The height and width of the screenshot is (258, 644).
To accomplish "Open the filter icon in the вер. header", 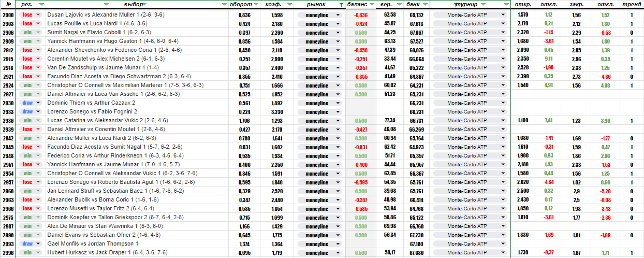I will (398, 4).
